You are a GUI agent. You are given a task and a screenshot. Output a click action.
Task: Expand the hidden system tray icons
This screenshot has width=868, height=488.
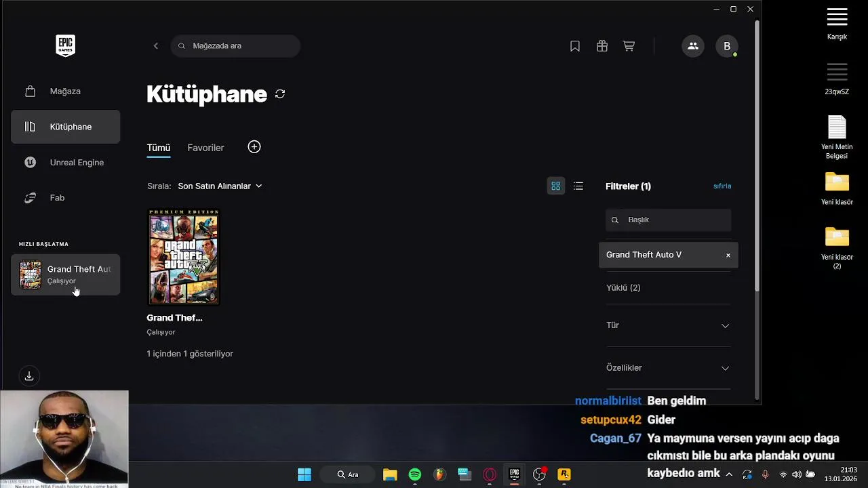729,474
